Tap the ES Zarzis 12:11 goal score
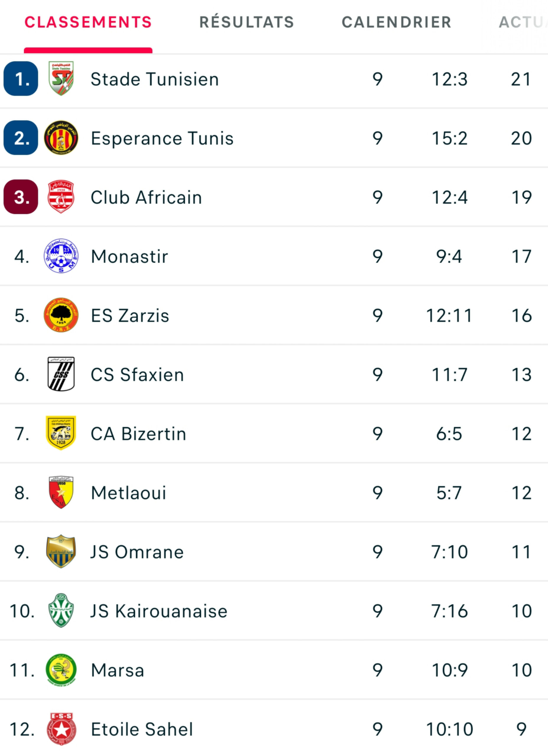The width and height of the screenshot is (548, 756). pos(449,316)
